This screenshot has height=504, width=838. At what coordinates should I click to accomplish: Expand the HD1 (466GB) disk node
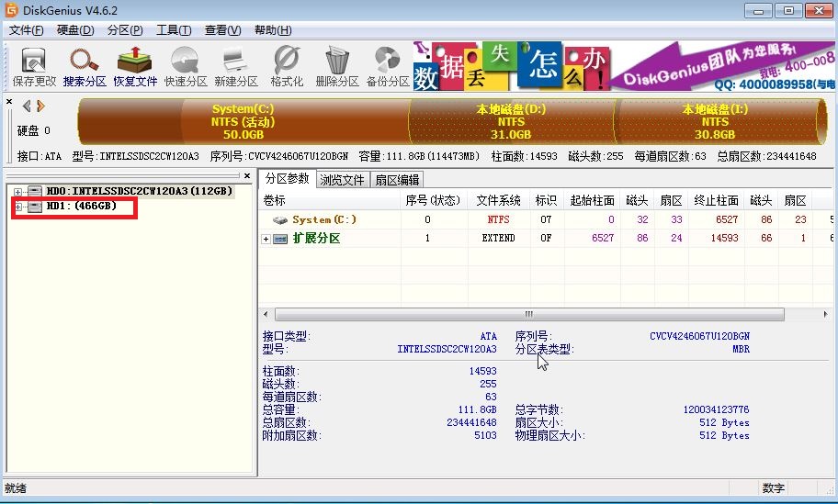click(18, 207)
